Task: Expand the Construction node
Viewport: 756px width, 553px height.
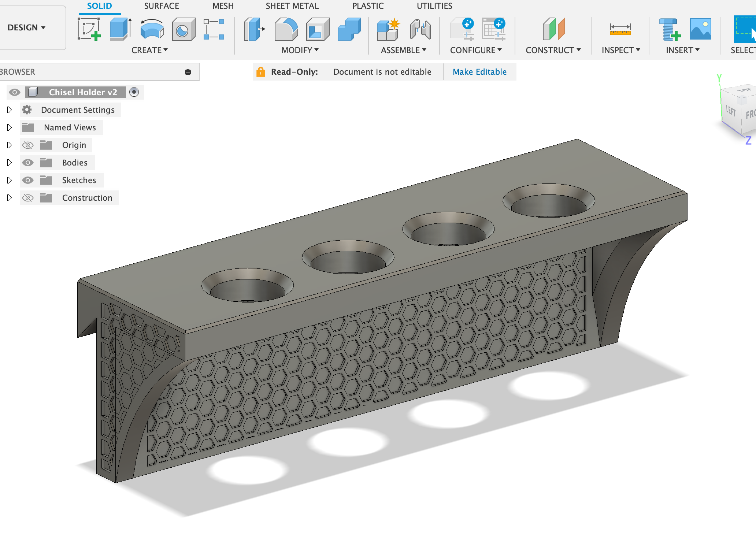Action: [x=10, y=198]
